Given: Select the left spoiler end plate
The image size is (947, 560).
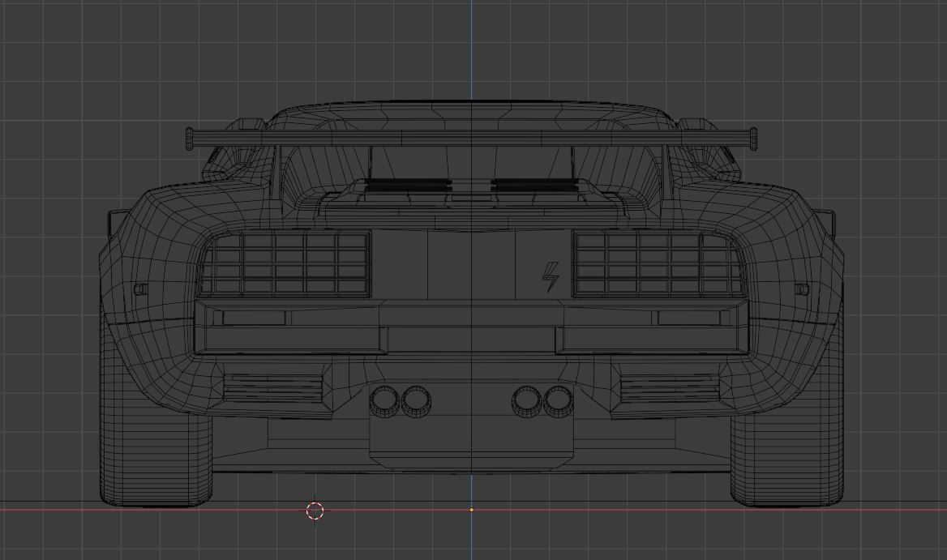Looking at the screenshot, I should [x=189, y=139].
